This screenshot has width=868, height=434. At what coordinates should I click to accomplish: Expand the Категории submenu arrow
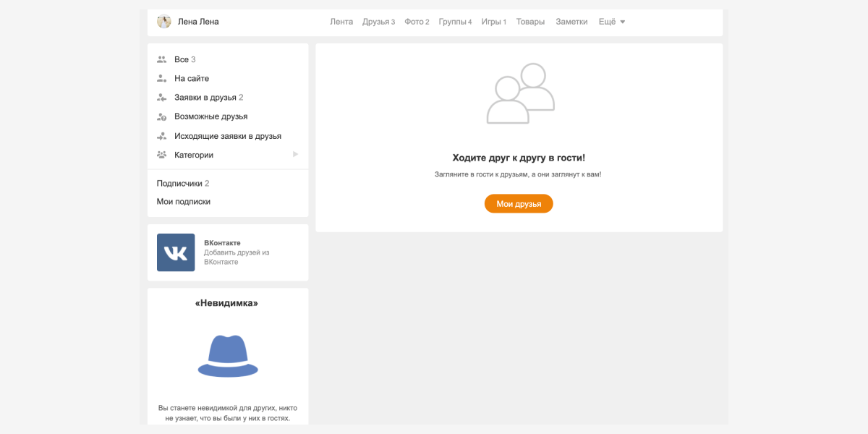(x=295, y=155)
